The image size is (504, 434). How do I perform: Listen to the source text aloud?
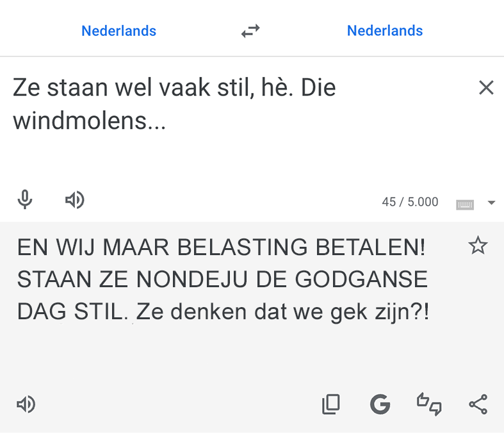(75, 201)
